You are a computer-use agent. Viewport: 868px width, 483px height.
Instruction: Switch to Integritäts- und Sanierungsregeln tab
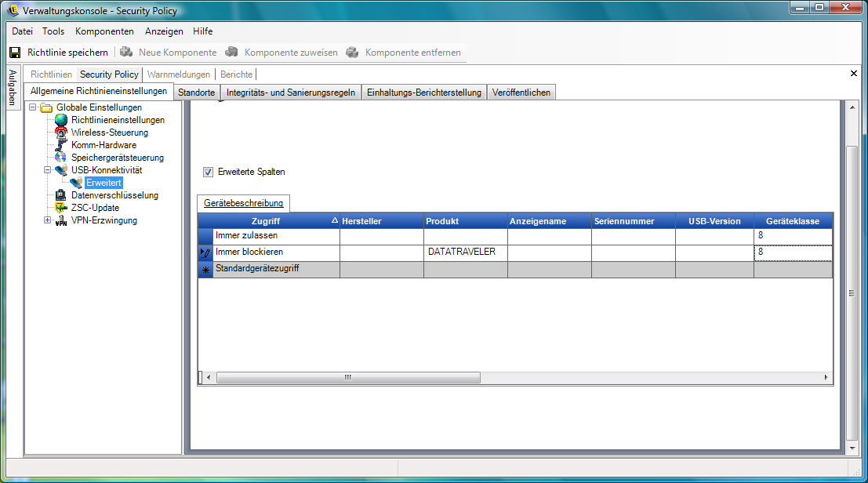coord(291,93)
